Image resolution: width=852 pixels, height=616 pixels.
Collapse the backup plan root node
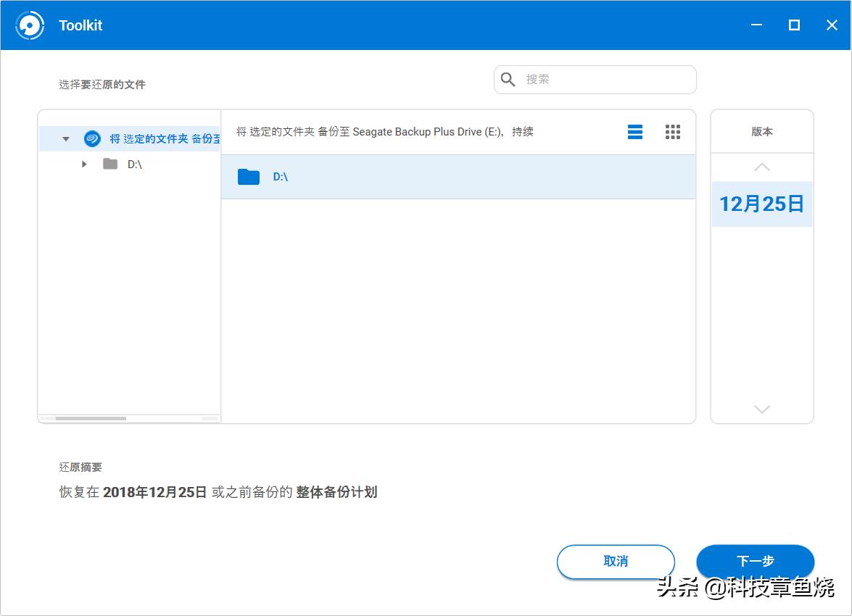click(65, 138)
